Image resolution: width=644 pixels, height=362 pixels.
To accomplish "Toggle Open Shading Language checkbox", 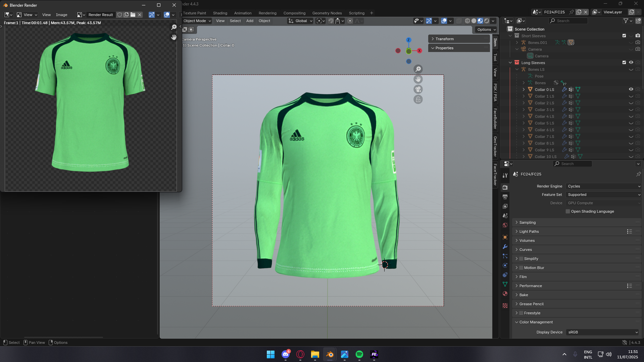I will click(568, 211).
